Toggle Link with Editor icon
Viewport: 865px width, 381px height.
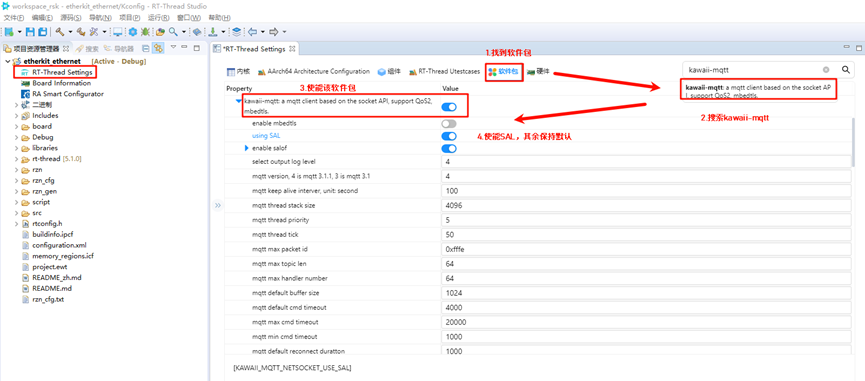click(x=158, y=49)
